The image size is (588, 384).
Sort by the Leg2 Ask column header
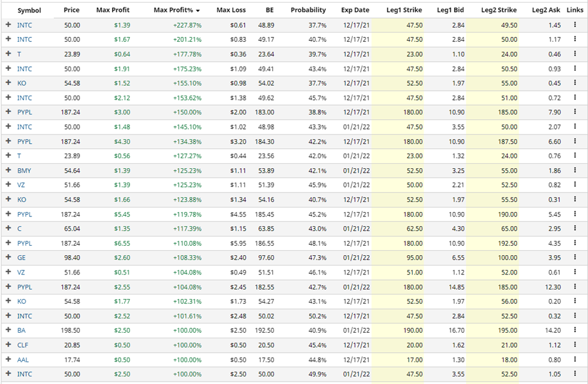tap(546, 10)
